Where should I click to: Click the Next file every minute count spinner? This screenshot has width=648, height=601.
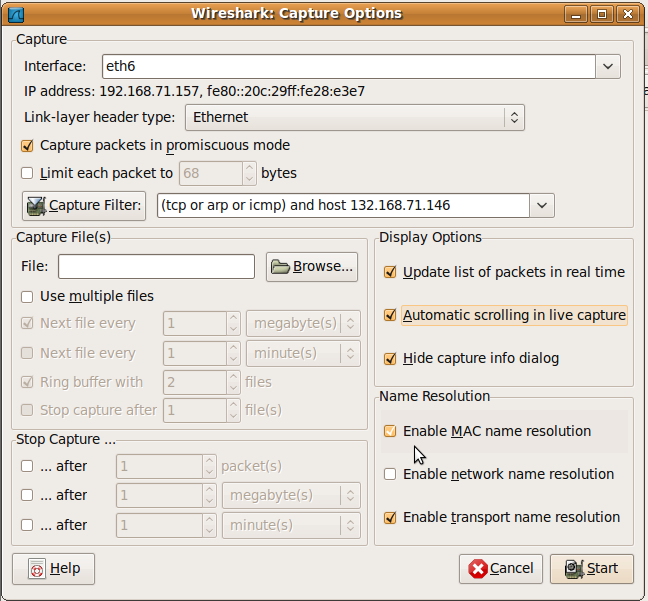202,353
